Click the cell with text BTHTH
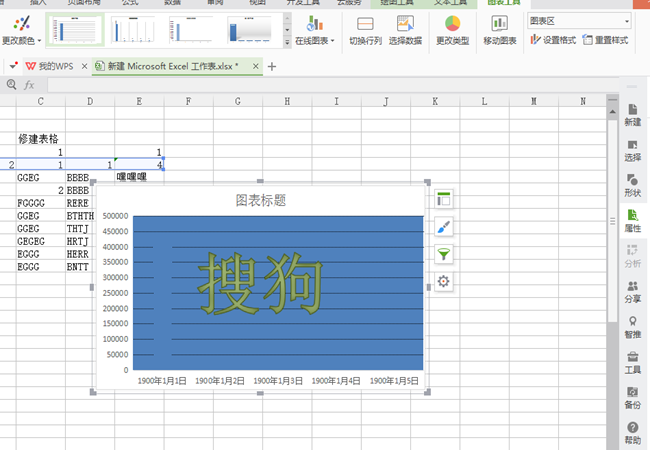 pos(80,216)
